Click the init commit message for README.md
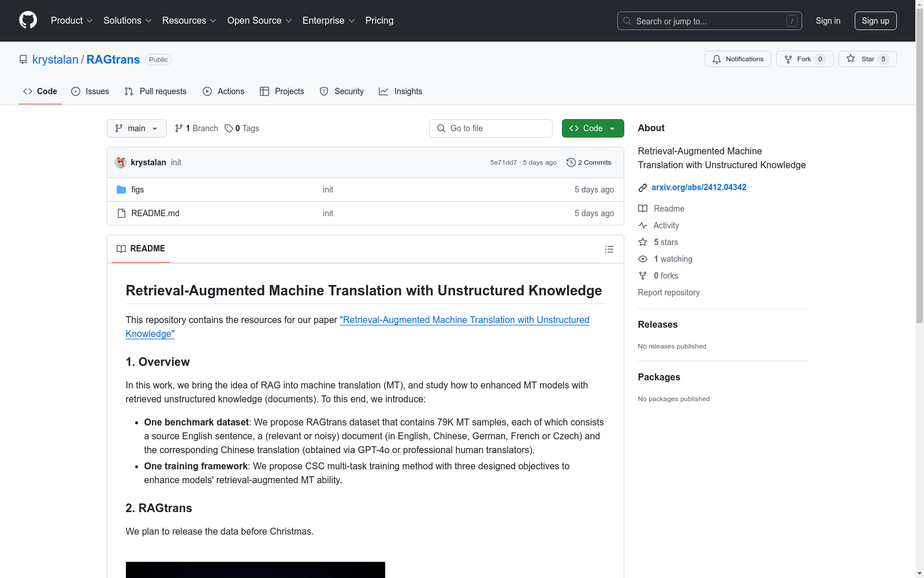This screenshot has height=578, width=924. (x=328, y=213)
